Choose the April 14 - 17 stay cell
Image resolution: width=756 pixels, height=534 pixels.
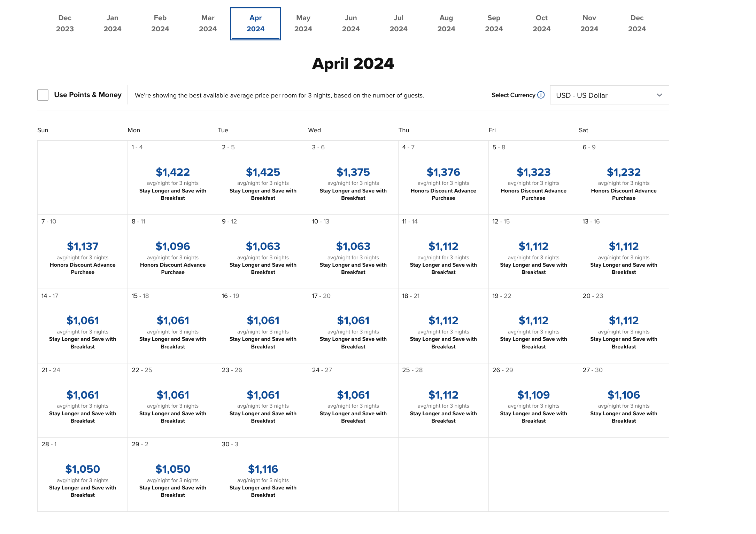(83, 326)
